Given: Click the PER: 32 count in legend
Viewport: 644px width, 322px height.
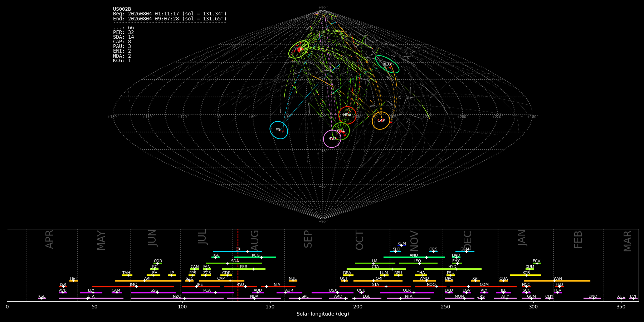Looking at the screenshot, I should [x=123, y=32].
